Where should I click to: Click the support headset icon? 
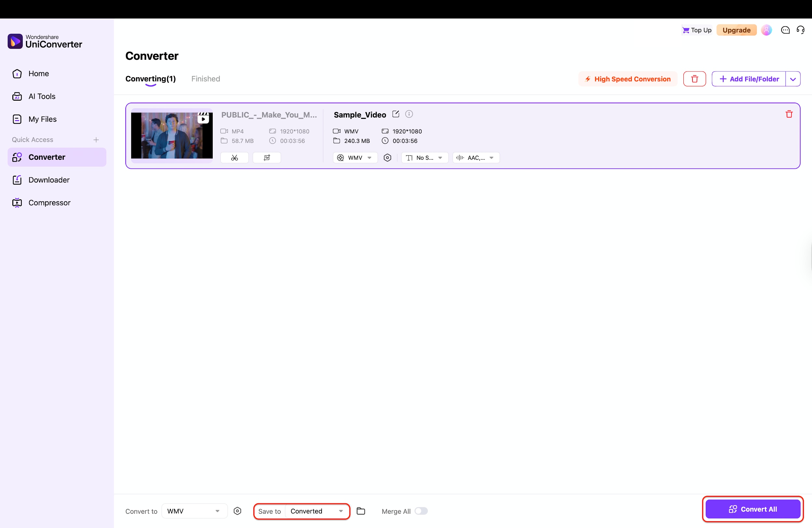point(800,30)
